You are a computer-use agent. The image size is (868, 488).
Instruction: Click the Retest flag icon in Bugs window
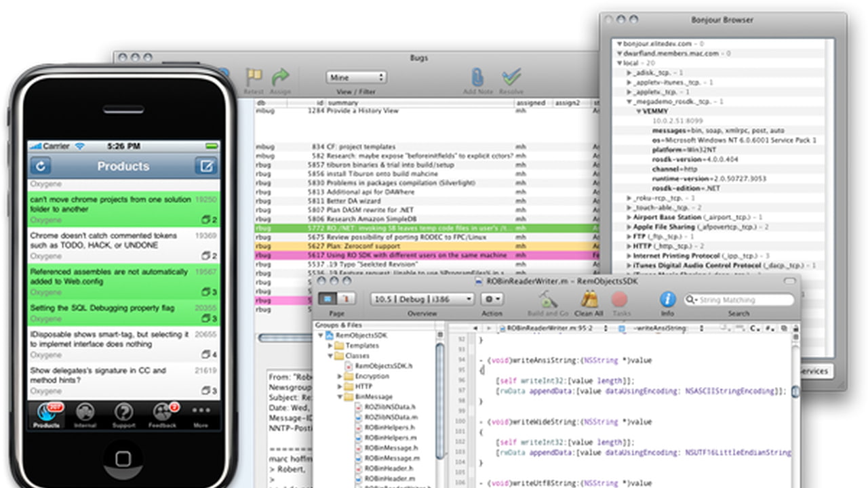click(254, 77)
